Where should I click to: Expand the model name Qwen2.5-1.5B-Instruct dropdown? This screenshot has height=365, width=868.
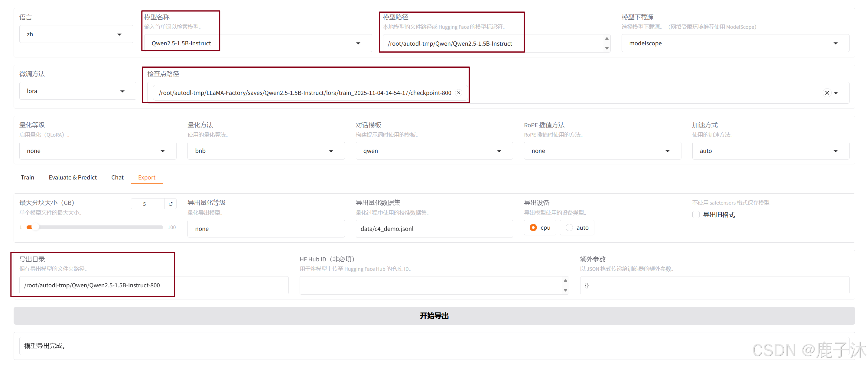(358, 43)
